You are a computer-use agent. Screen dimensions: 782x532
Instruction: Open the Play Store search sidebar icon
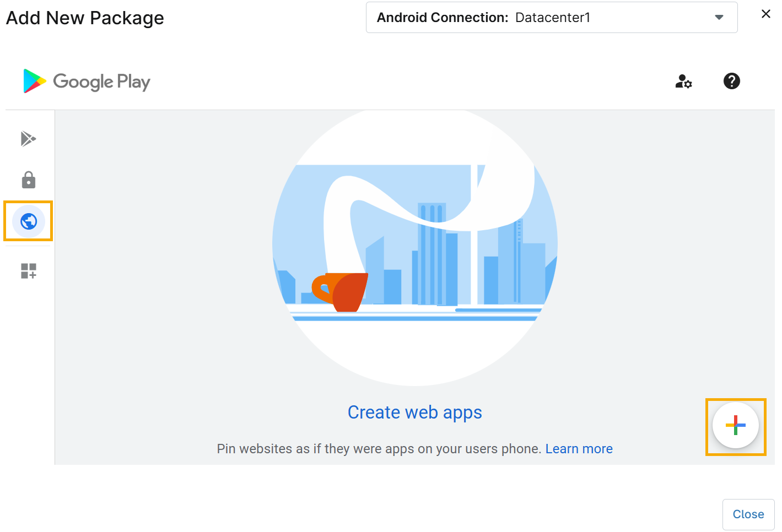click(x=28, y=139)
